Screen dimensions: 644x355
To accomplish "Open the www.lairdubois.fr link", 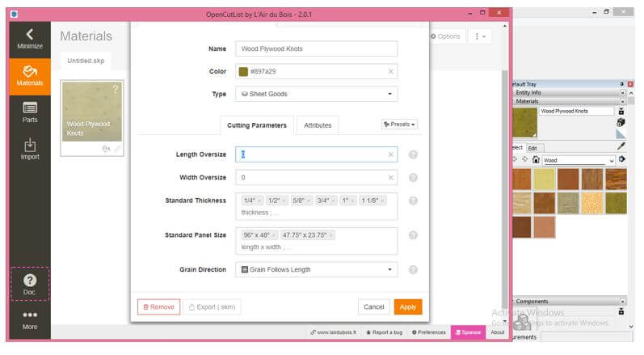I will point(334,332).
